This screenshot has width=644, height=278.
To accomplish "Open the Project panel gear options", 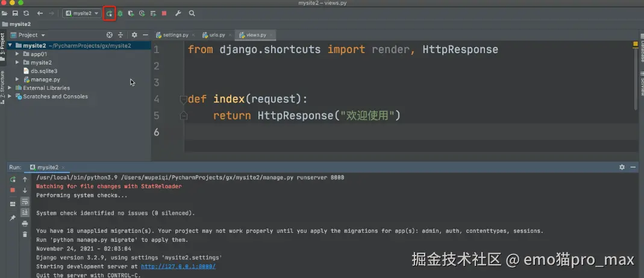I will [x=134, y=36].
